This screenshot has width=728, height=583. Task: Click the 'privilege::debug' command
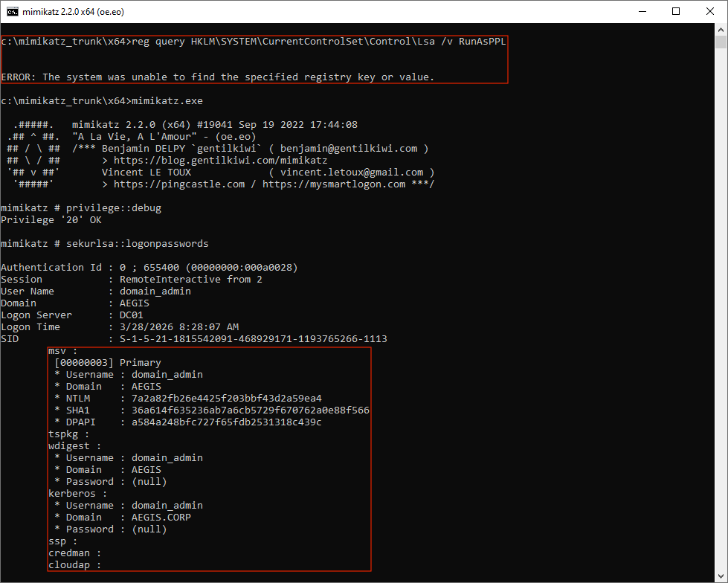(x=113, y=208)
